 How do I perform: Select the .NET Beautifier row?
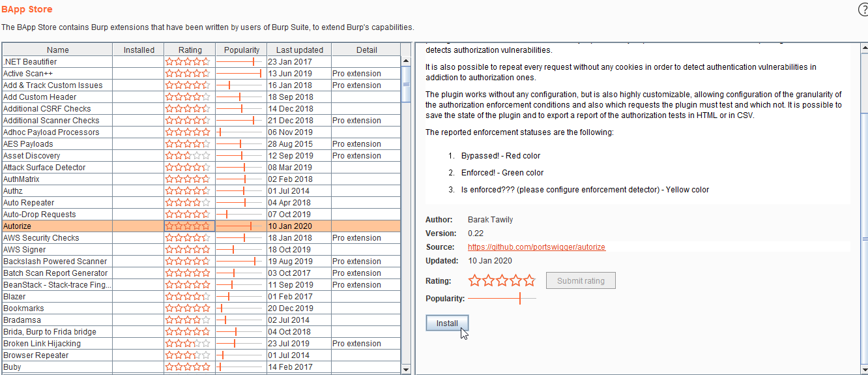point(201,61)
